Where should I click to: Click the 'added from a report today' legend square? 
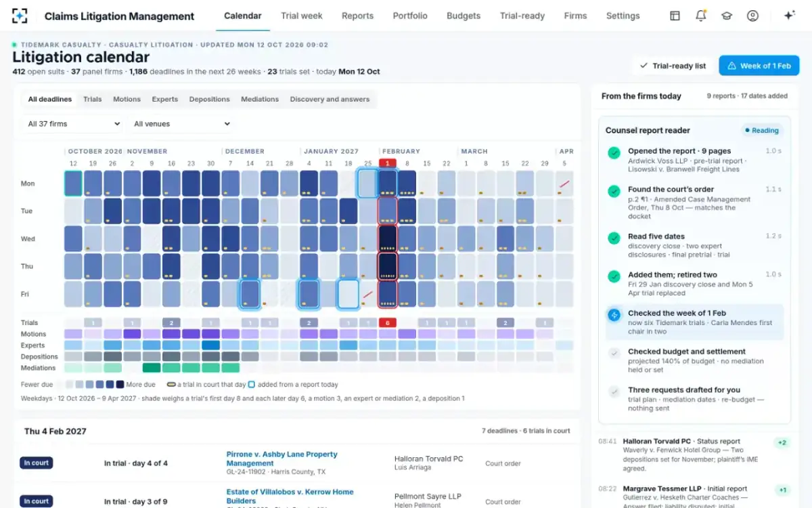(x=251, y=385)
